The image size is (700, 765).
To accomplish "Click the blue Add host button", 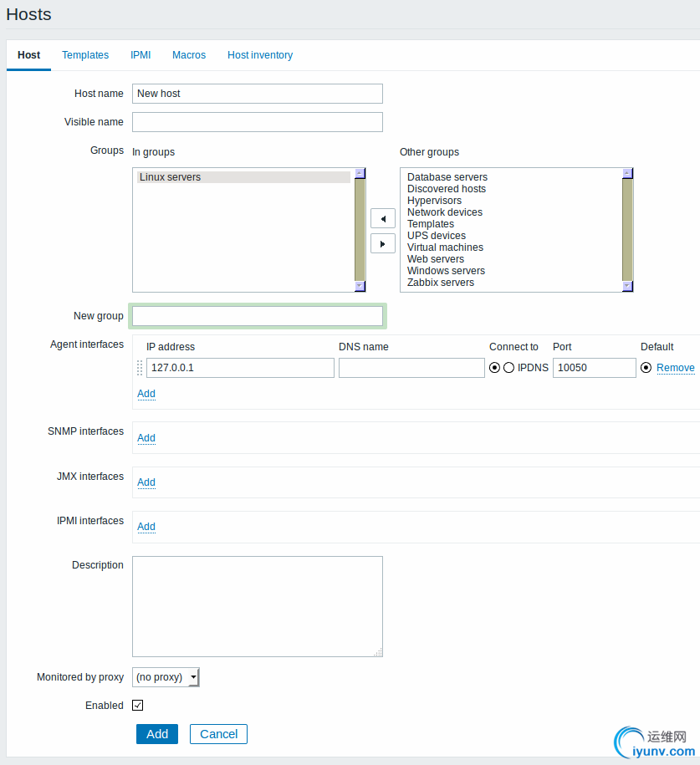I will 157,734.
